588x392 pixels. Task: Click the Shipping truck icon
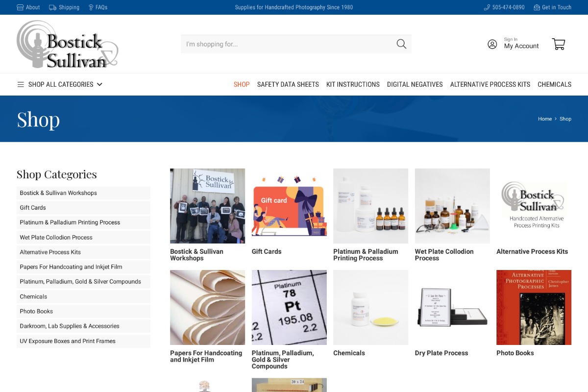click(52, 7)
